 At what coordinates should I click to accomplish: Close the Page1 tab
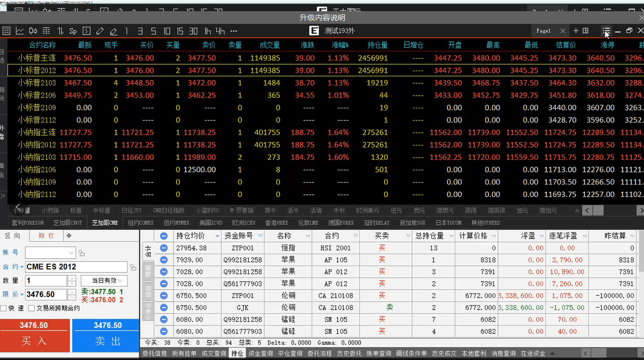tap(563, 31)
